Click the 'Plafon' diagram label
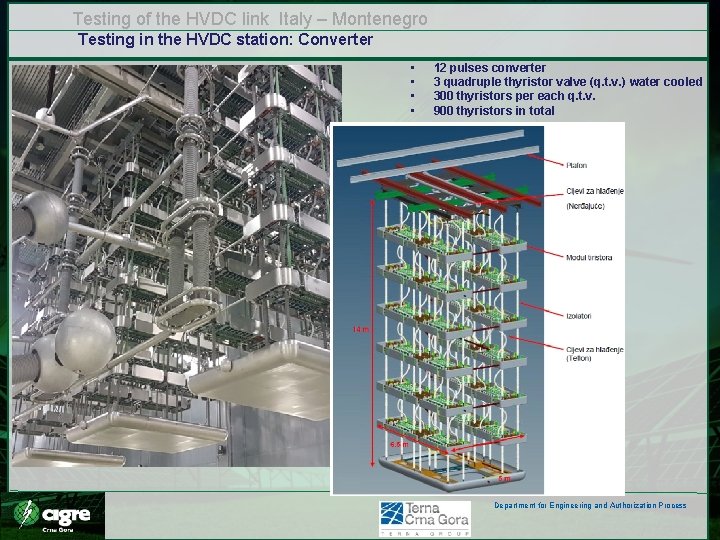 coord(576,165)
